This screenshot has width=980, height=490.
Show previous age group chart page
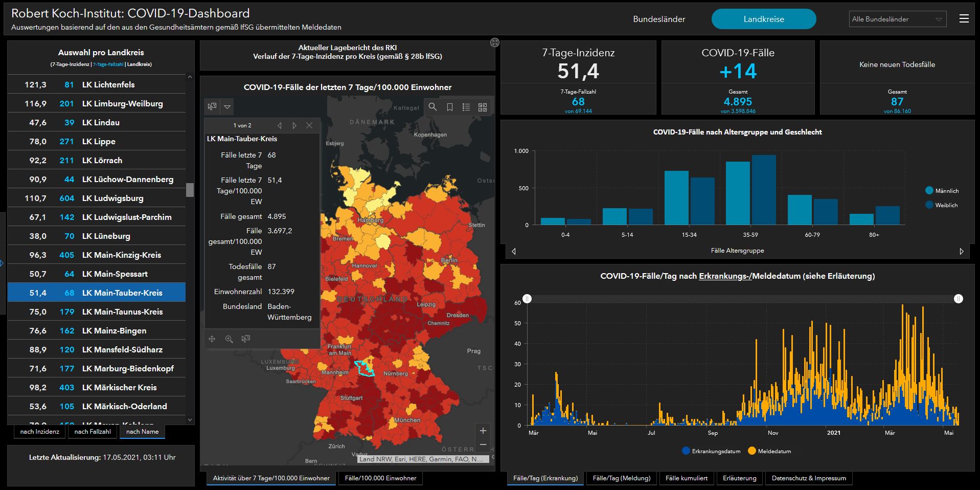513,251
